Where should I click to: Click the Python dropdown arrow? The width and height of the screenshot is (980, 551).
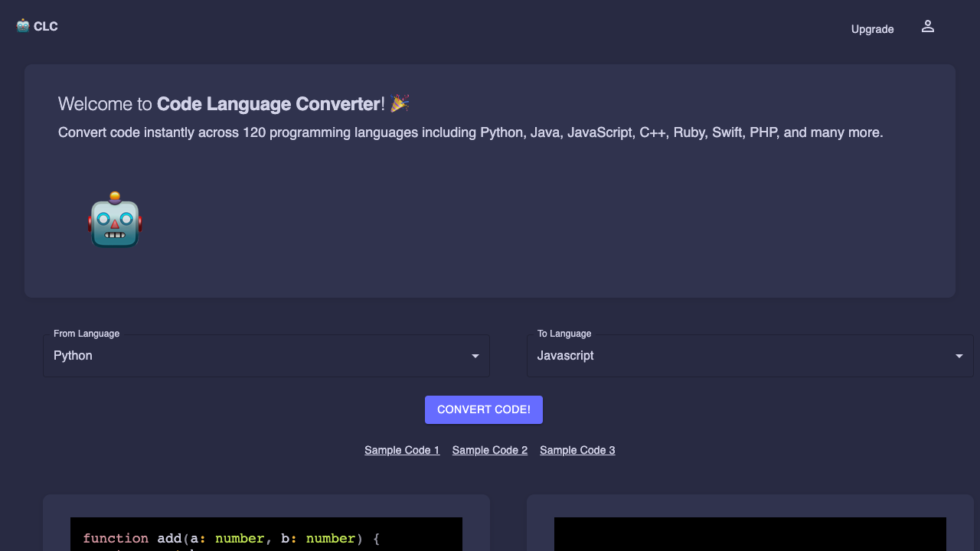475,356
